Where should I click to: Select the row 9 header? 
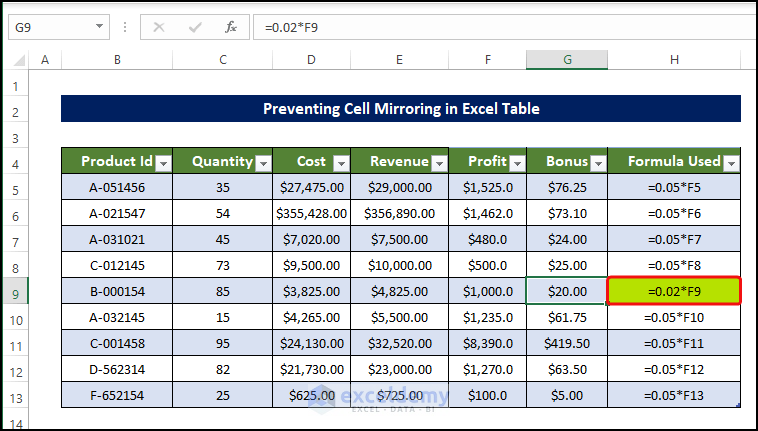click(17, 291)
